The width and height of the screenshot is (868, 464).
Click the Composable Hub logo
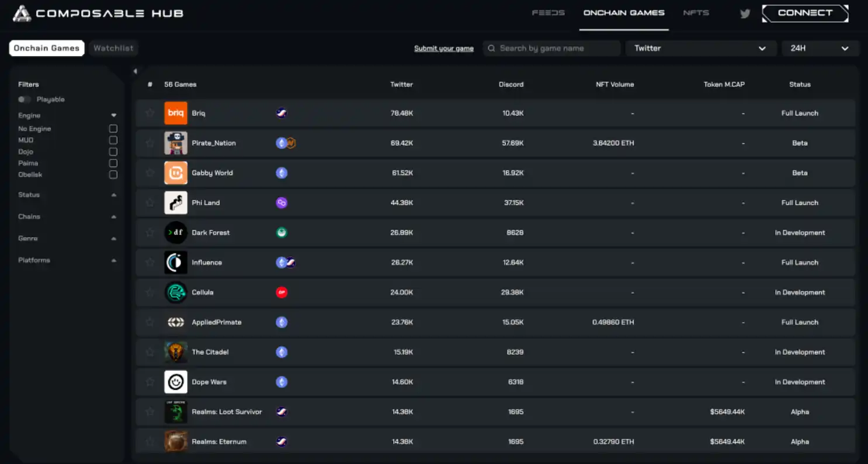tap(98, 13)
